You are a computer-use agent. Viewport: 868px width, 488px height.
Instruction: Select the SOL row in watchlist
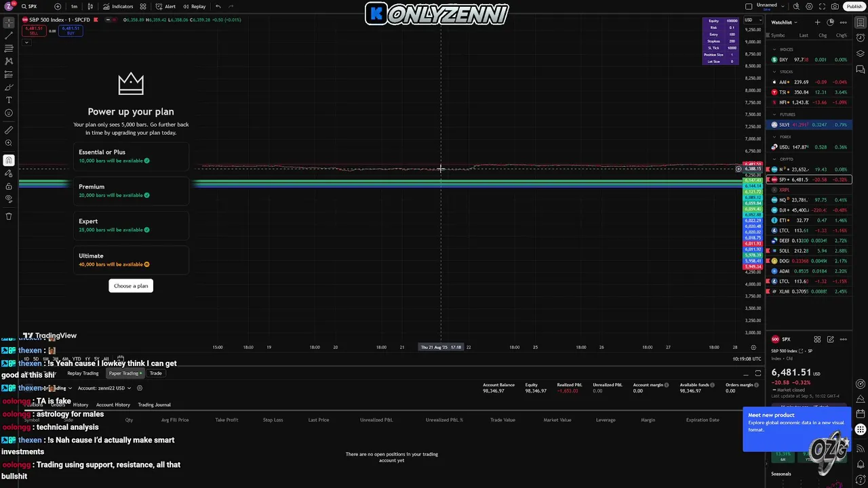(810, 251)
